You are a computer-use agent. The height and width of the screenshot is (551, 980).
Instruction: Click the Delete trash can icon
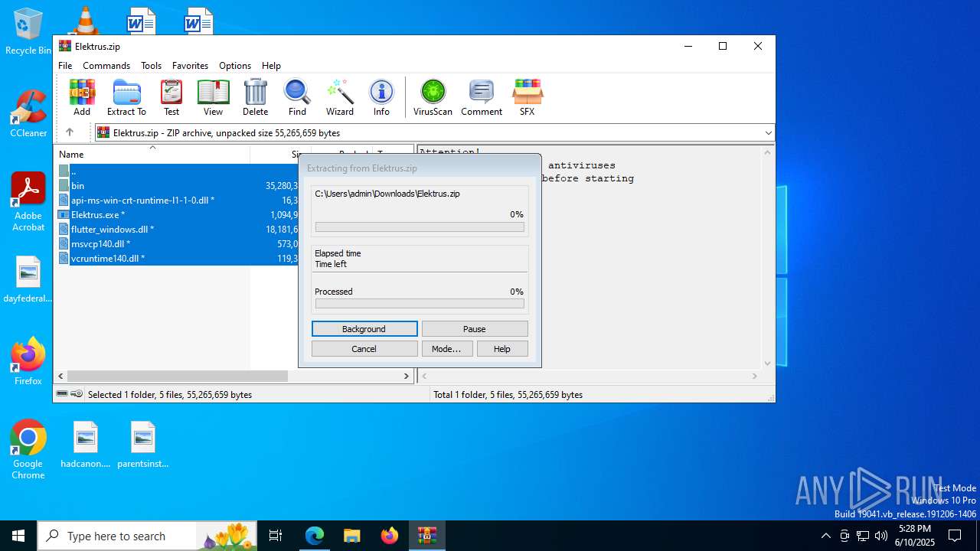[255, 97]
